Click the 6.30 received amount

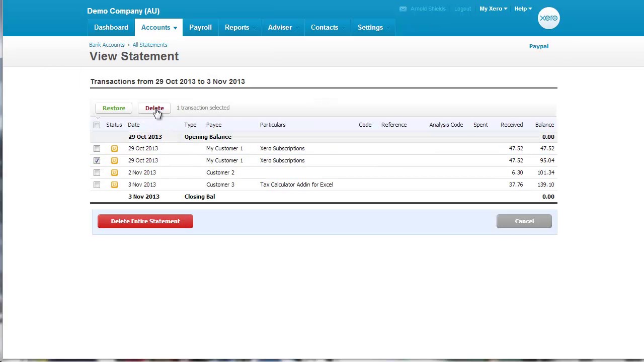[x=517, y=172]
